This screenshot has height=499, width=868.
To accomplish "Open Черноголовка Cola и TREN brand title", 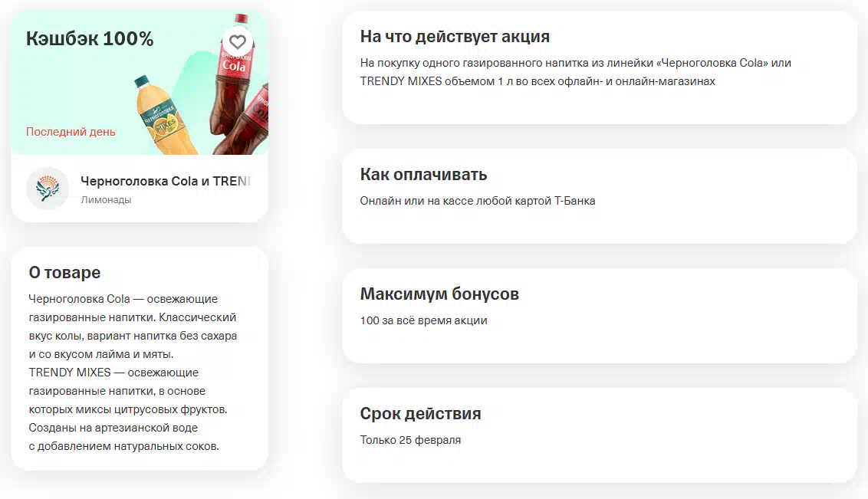I will coord(166,181).
